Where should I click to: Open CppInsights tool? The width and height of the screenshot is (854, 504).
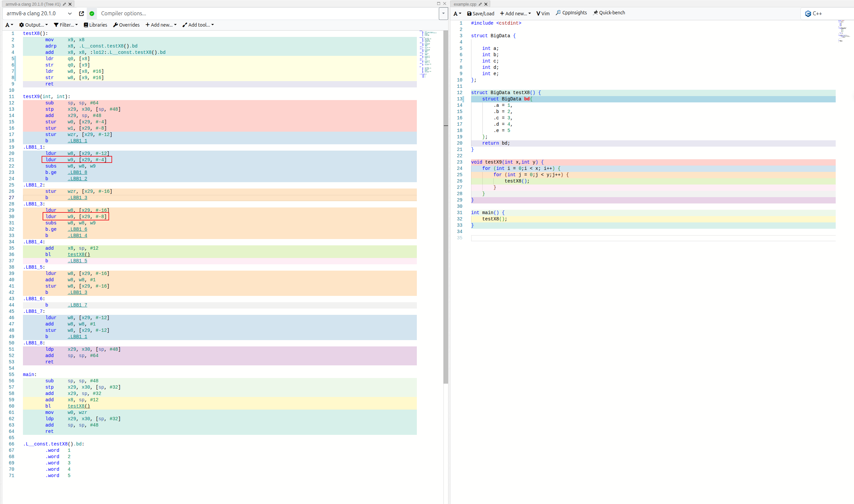(x=571, y=13)
